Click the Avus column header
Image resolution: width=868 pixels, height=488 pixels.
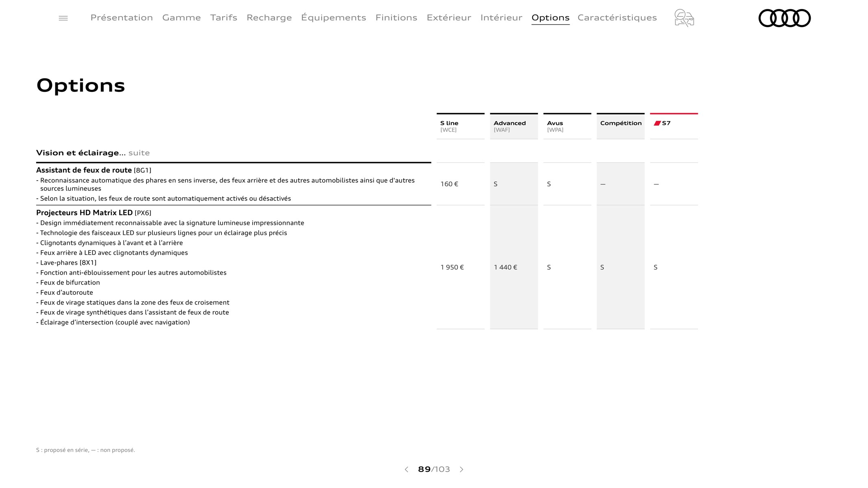[x=567, y=126]
